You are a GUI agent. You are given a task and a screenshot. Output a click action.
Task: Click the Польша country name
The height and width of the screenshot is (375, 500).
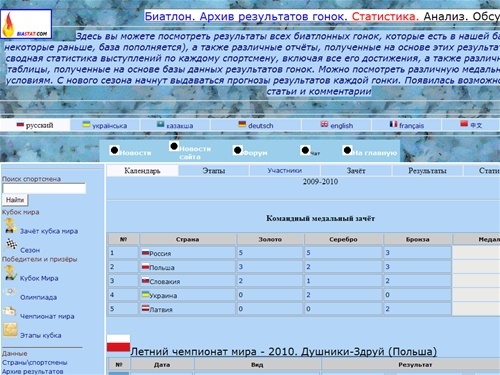162,268
